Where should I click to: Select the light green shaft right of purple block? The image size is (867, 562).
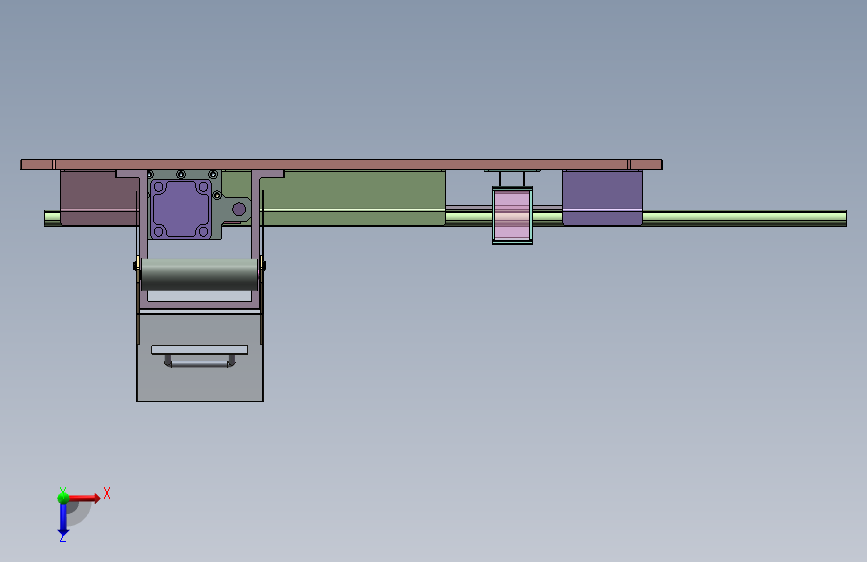coord(744,218)
